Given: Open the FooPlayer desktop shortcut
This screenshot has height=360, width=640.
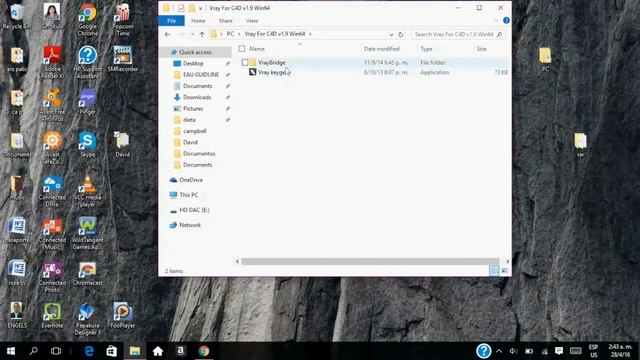Looking at the screenshot, I should coord(122,315).
